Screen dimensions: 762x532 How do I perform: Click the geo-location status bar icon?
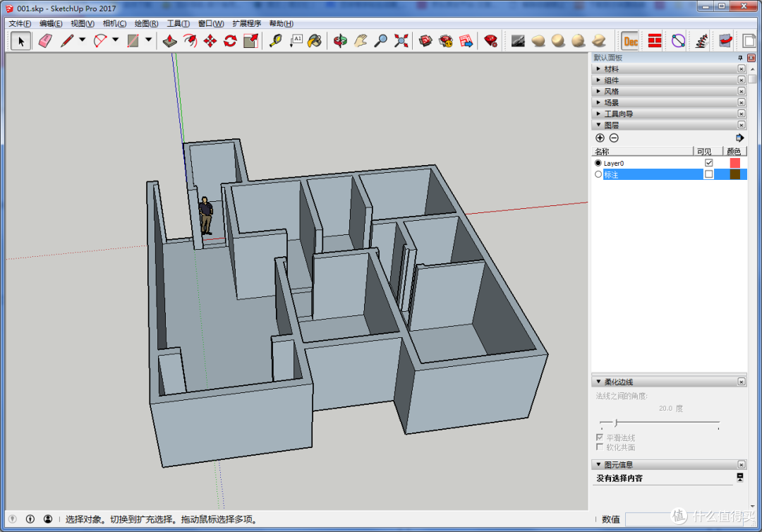point(13,519)
